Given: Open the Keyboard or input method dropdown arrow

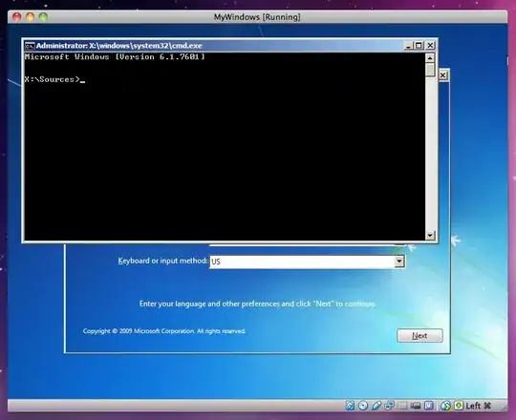Looking at the screenshot, I should pyautogui.click(x=399, y=262).
